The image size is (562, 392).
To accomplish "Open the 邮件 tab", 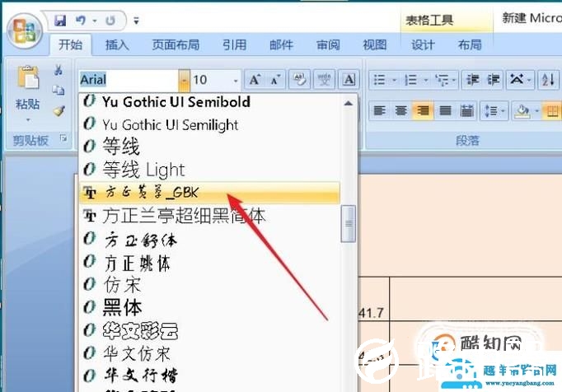I will pyautogui.click(x=281, y=44).
